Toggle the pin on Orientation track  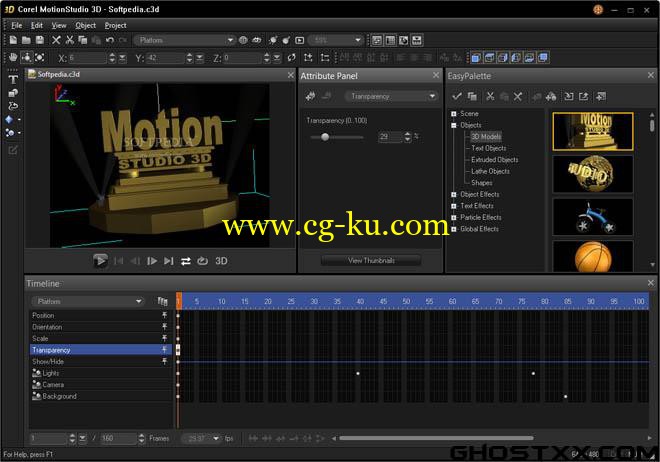[x=165, y=327]
